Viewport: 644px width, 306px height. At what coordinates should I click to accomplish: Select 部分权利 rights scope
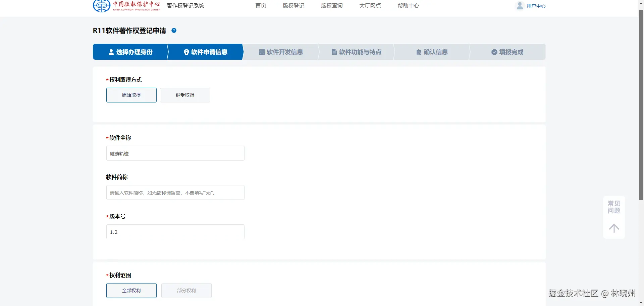coord(186,291)
